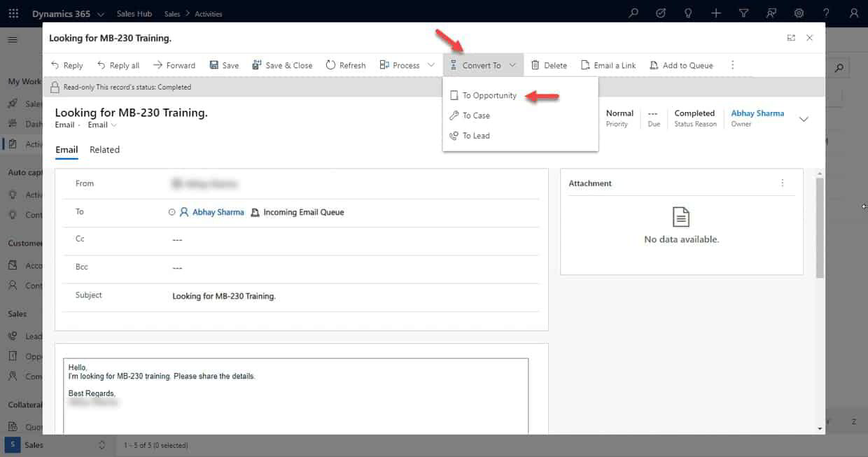
Task: Switch to the Related tab
Action: (x=104, y=149)
